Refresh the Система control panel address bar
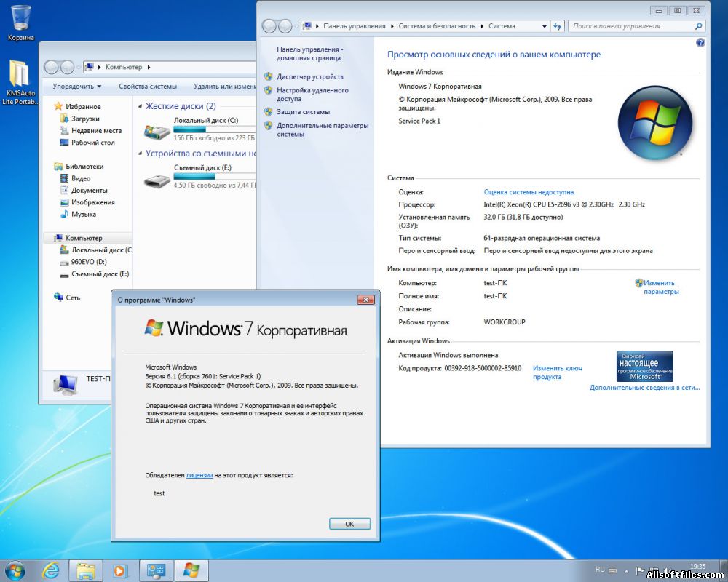 (x=557, y=26)
